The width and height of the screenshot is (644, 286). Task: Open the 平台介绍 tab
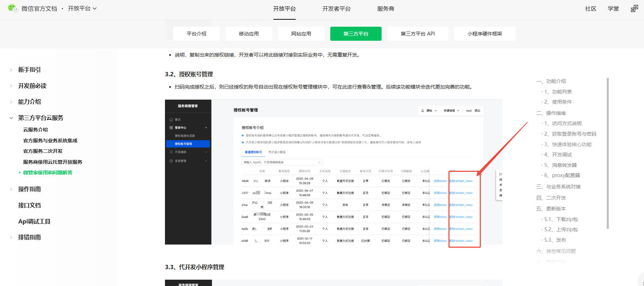(x=196, y=34)
